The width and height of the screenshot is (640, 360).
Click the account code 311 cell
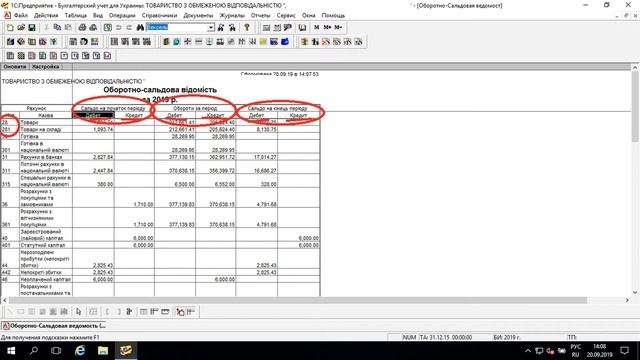click(x=10, y=167)
